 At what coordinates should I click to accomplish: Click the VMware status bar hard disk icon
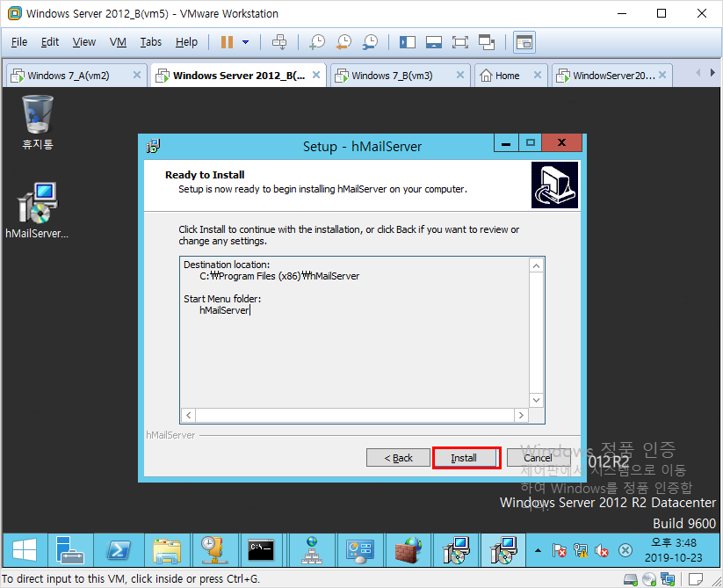(631, 579)
